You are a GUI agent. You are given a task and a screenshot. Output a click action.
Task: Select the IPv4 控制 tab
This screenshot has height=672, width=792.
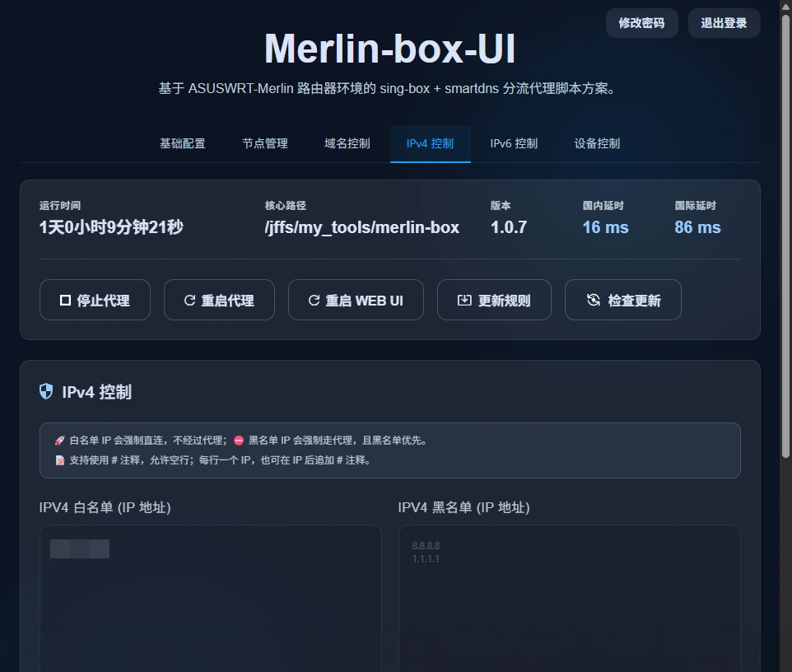[x=431, y=144]
